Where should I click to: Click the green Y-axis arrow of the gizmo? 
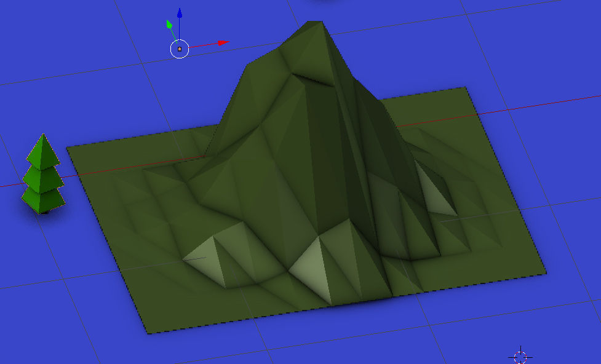pos(169,24)
